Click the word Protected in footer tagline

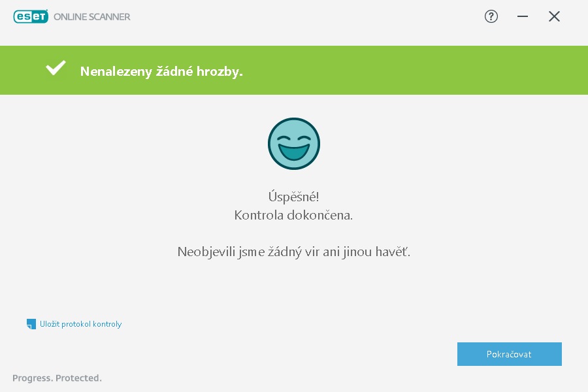pos(78,378)
